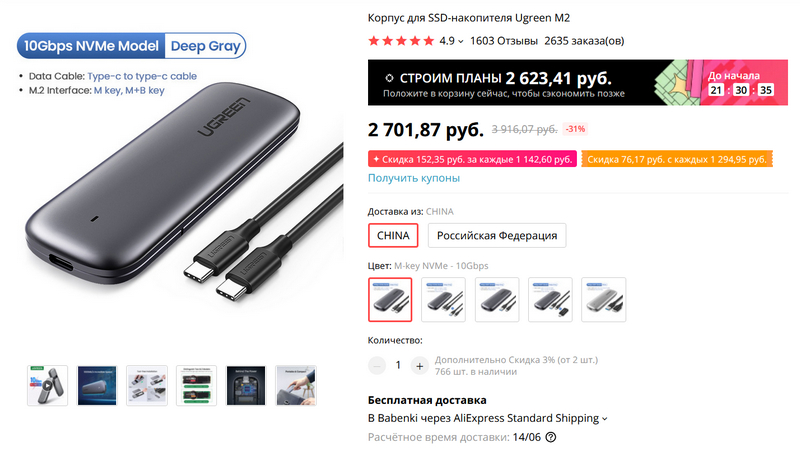
Task: Open the 1603 Отзывы reviews link
Action: point(503,41)
